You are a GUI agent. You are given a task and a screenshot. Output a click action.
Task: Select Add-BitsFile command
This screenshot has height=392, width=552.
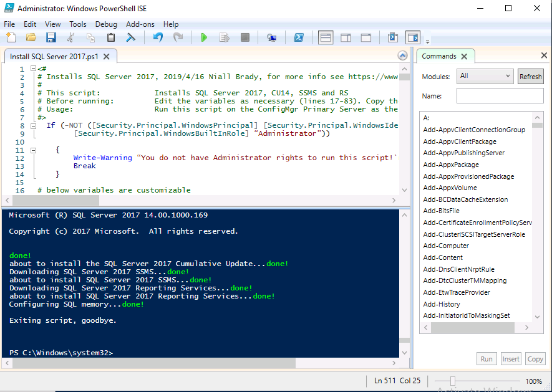(x=441, y=211)
